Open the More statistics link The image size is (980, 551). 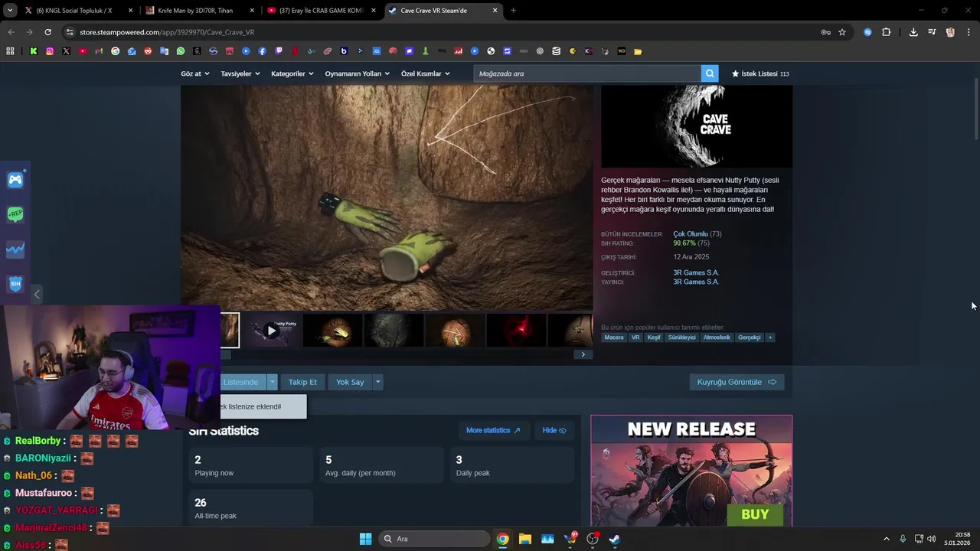coord(493,430)
